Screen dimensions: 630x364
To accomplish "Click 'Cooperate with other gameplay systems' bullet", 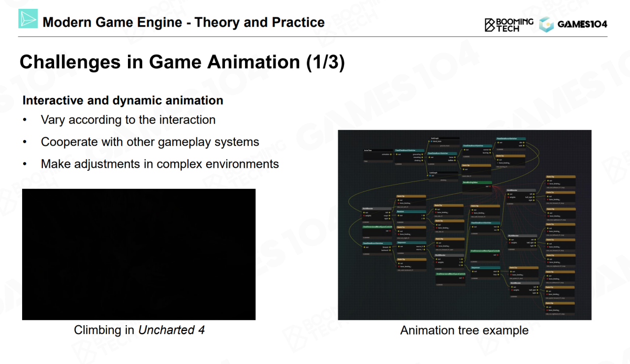I will pos(150,142).
